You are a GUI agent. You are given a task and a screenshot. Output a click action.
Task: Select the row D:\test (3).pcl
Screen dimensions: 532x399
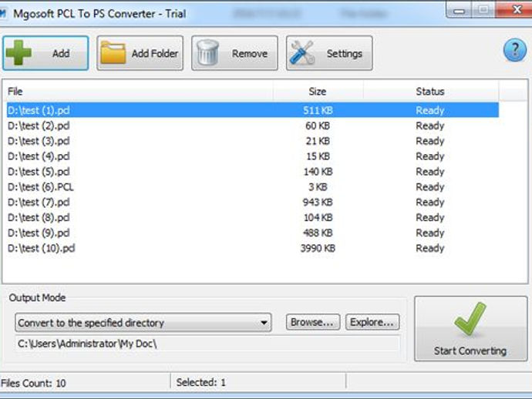[253, 141]
